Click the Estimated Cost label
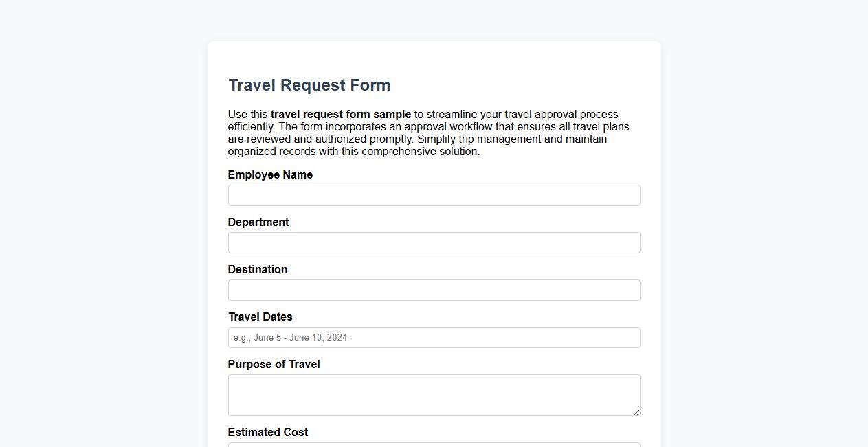 pyautogui.click(x=268, y=432)
